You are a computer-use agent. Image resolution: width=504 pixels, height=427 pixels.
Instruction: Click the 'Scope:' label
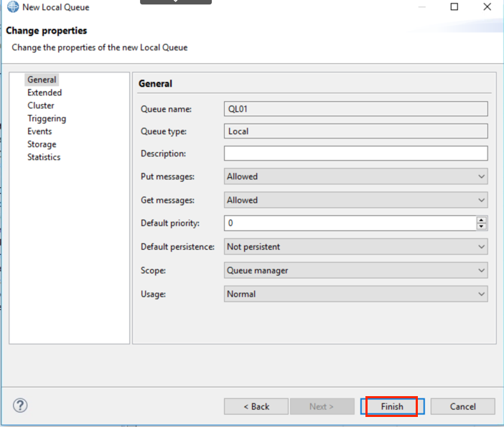153,271
